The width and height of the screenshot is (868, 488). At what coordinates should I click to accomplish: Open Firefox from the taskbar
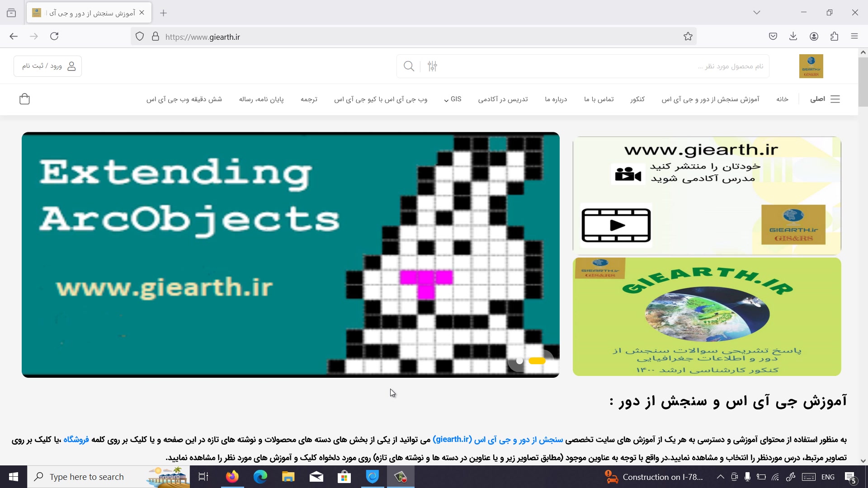tap(232, 477)
